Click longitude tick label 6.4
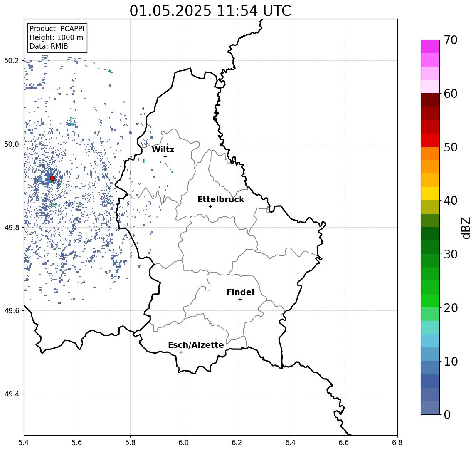The width and height of the screenshot is (476, 451). click(x=291, y=443)
